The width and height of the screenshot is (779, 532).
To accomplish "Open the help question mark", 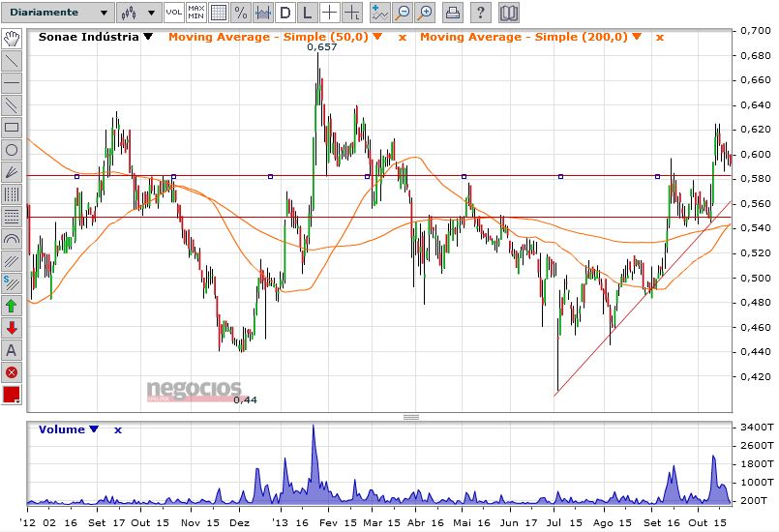I will pos(480,13).
